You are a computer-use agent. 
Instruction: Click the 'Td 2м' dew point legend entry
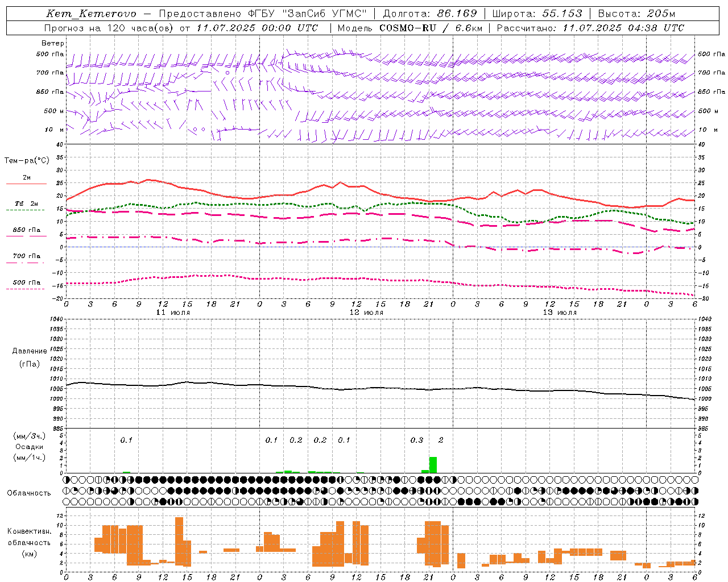coord(26,203)
